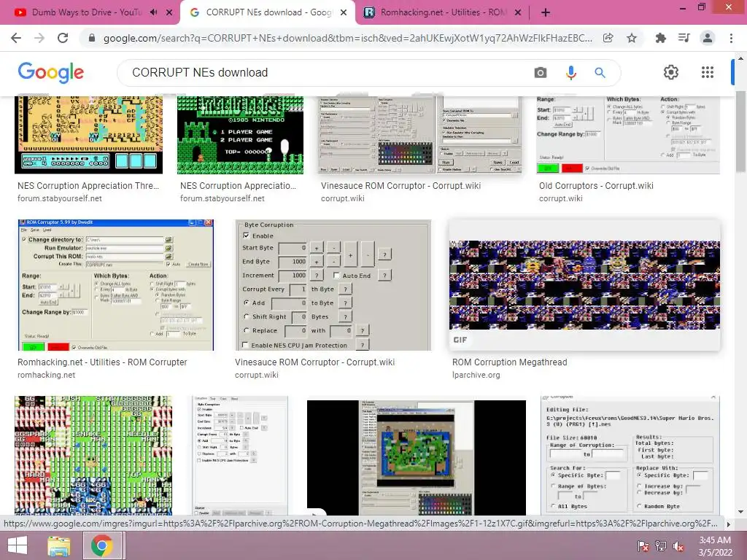Screen dimensions: 747x560
Task: Open Byte Corruption panel thumbnail
Action: pos(333,285)
